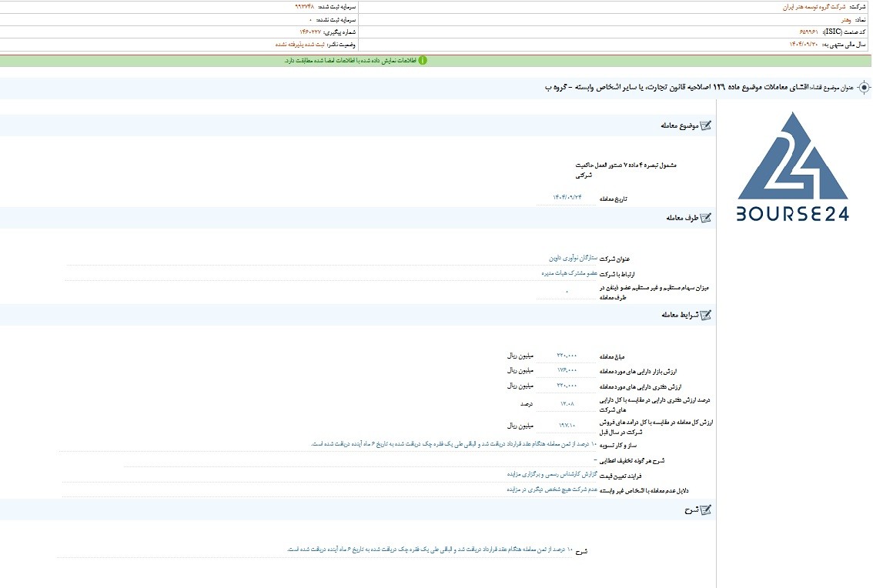The width and height of the screenshot is (873, 588).
Task: Click the edit icon beside شرایط معامله
Action: 705,315
